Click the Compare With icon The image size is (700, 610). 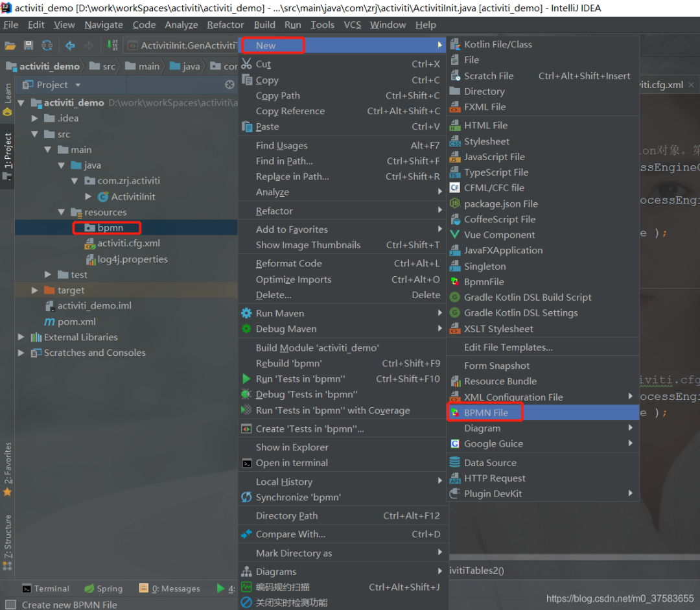(x=246, y=534)
